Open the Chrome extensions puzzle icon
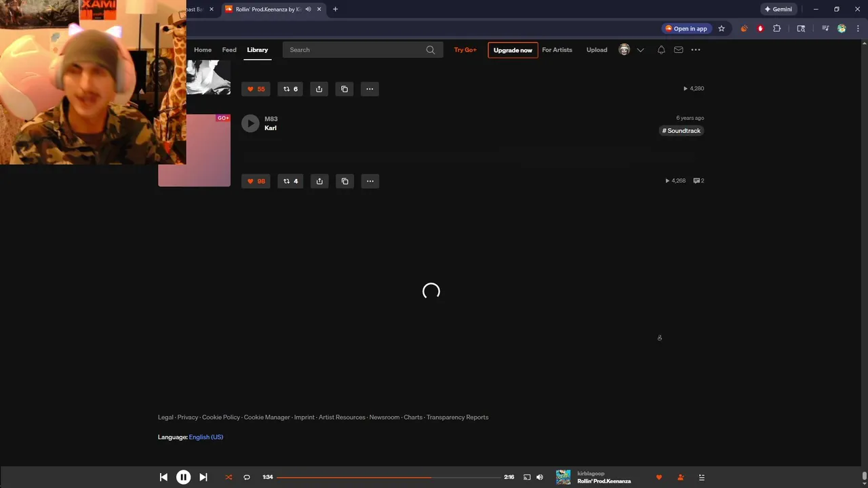Viewport: 868px width, 488px height. pos(777,28)
